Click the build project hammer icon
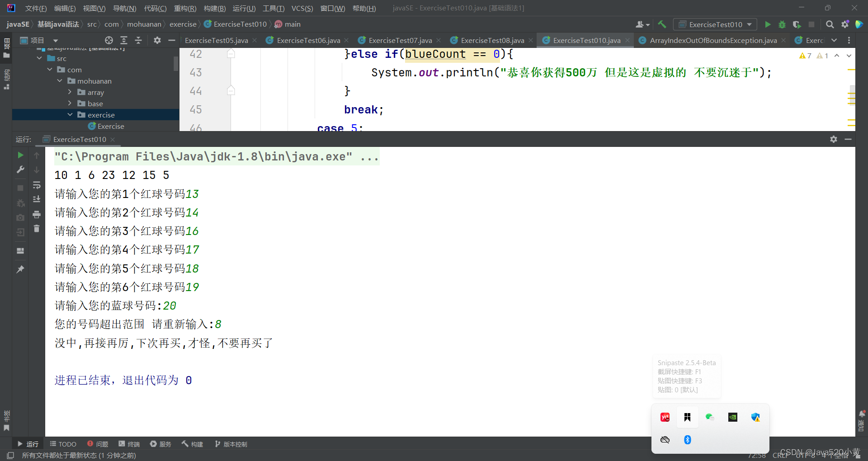 [662, 24]
